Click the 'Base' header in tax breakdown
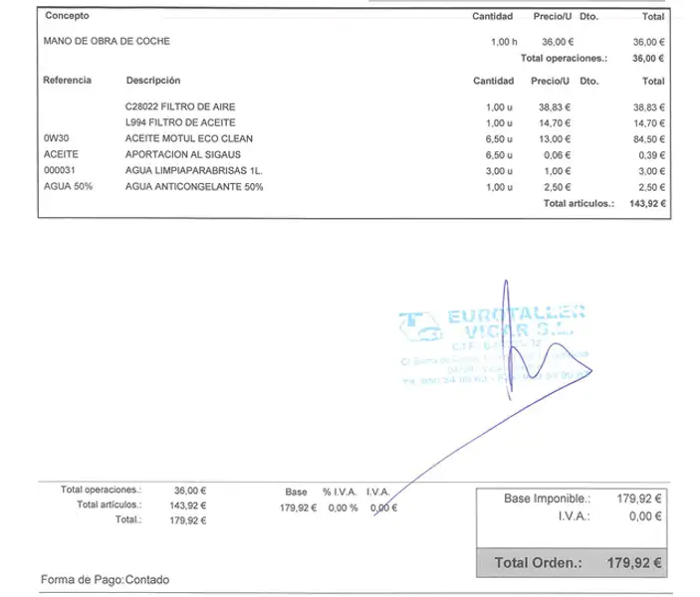700x597 pixels. pyautogui.click(x=296, y=493)
